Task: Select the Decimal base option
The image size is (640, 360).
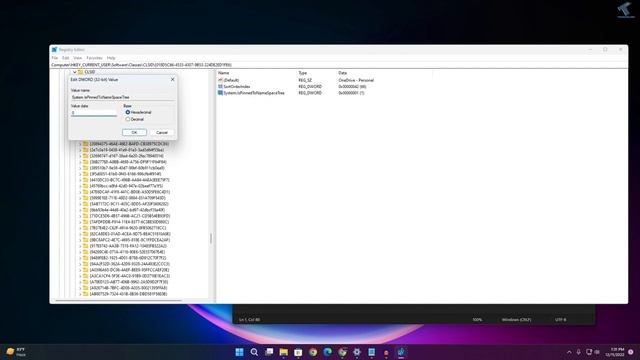Action: click(128, 119)
